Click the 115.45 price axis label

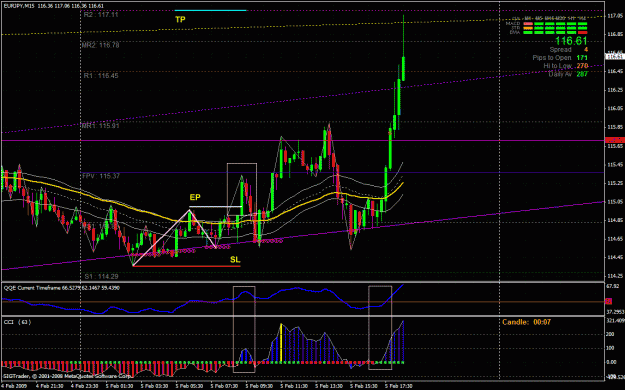[x=616, y=164]
